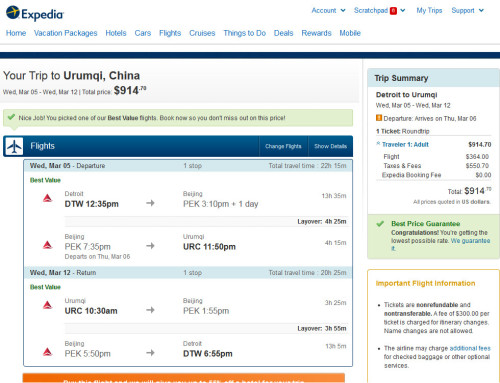Click arrow between URC 10:30am and PEK

point(150,310)
